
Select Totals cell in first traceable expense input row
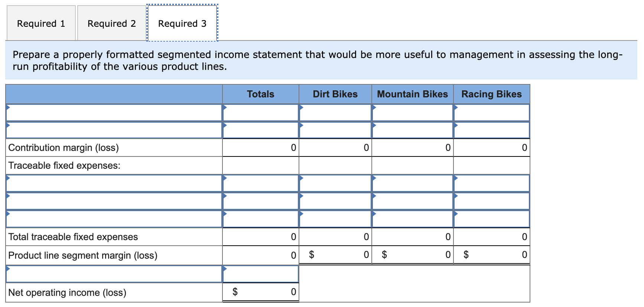click(x=261, y=183)
